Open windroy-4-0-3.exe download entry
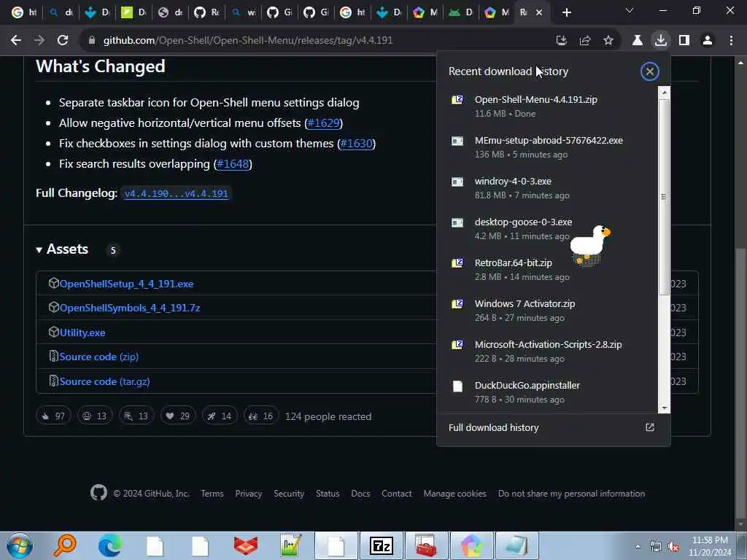The width and height of the screenshot is (747, 560). click(x=547, y=188)
